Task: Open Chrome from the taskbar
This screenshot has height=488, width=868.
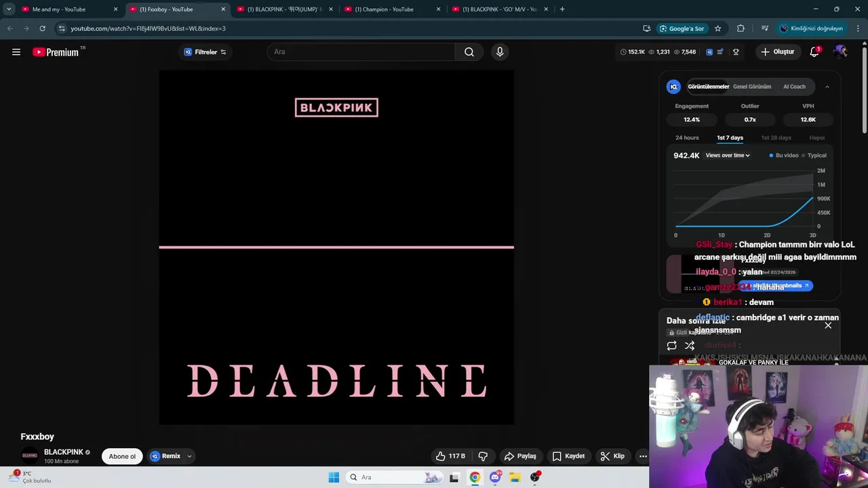Action: (475, 477)
